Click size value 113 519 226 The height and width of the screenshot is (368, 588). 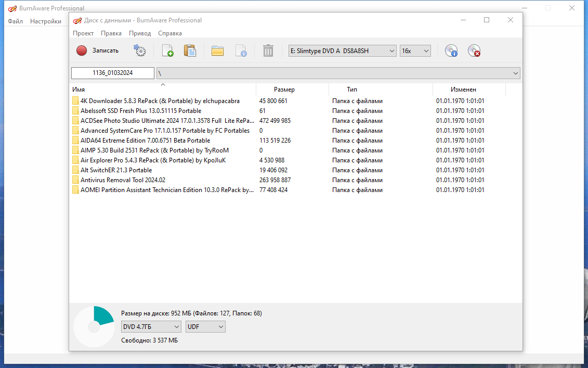pos(275,141)
